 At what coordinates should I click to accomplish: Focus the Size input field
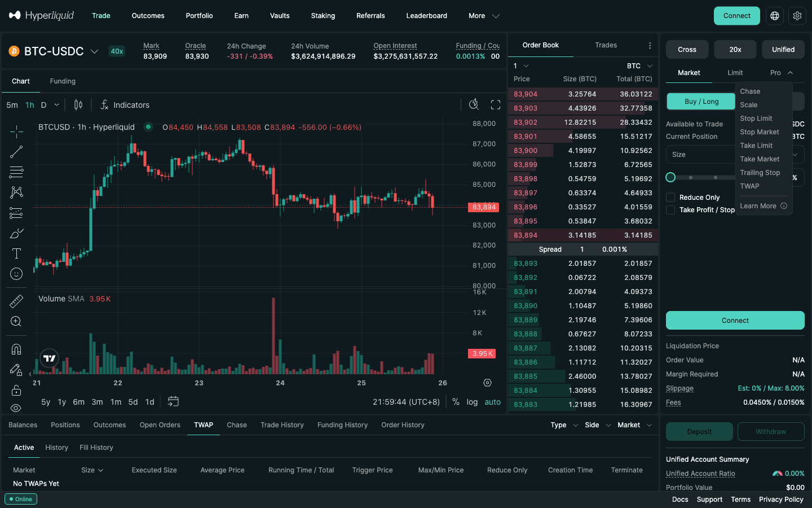(701, 155)
